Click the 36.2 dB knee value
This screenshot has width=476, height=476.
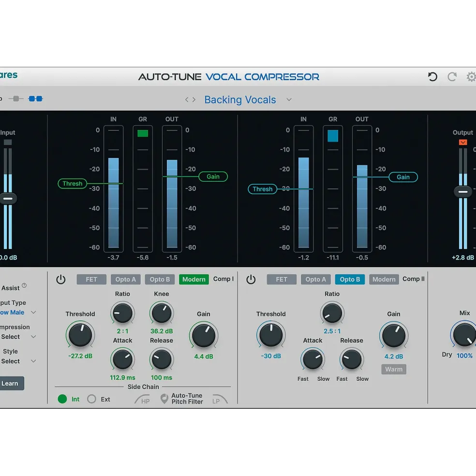pyautogui.click(x=162, y=331)
